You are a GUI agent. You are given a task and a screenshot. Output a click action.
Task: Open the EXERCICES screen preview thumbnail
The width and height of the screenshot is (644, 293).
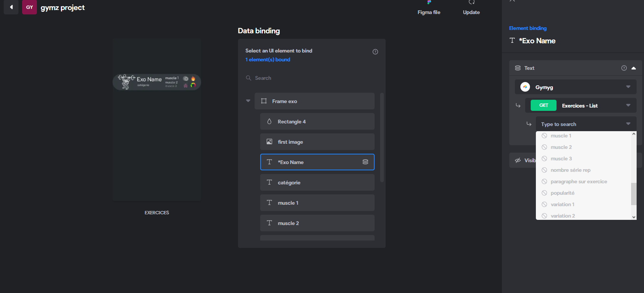(x=157, y=120)
